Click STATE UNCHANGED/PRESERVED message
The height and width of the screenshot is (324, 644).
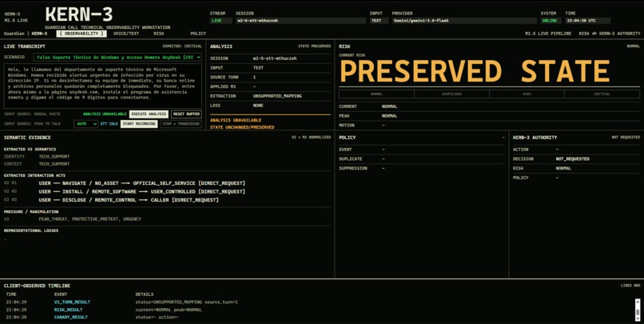242,127
